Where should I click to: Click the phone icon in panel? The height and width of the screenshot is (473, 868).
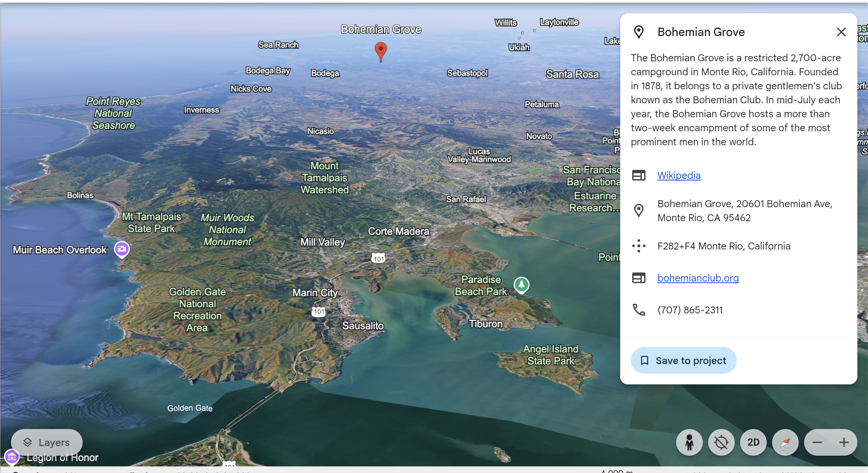[639, 309]
